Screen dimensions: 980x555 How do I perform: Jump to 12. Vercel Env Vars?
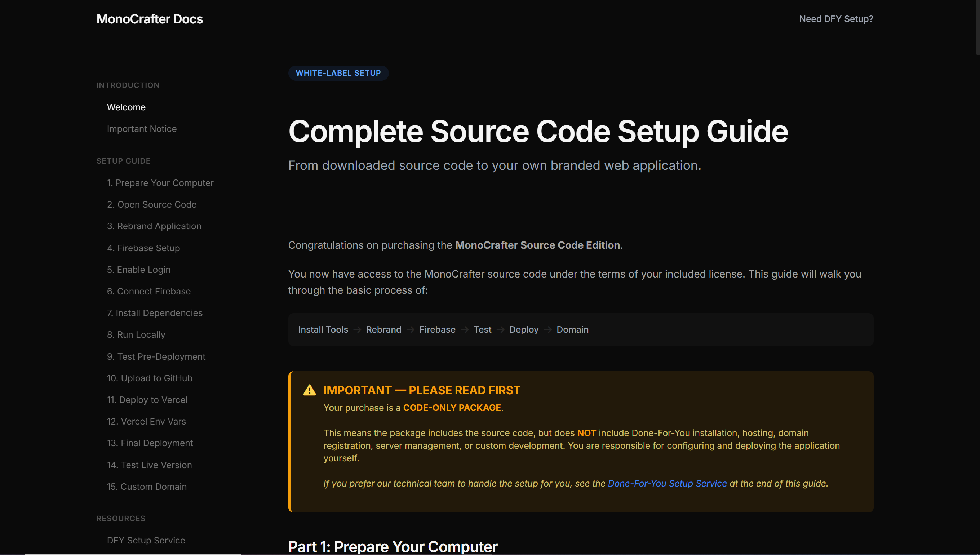(x=146, y=422)
